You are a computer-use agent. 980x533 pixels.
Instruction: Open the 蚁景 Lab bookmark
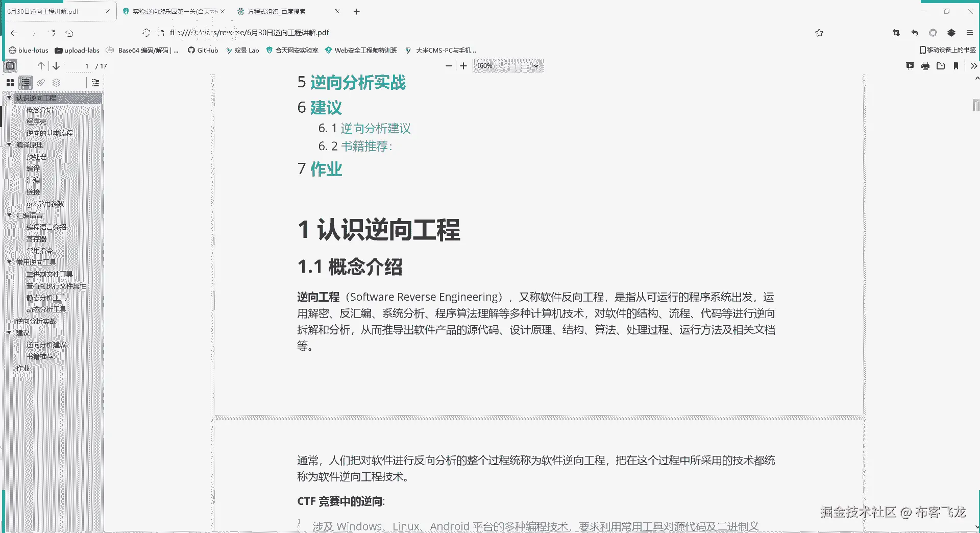242,50
